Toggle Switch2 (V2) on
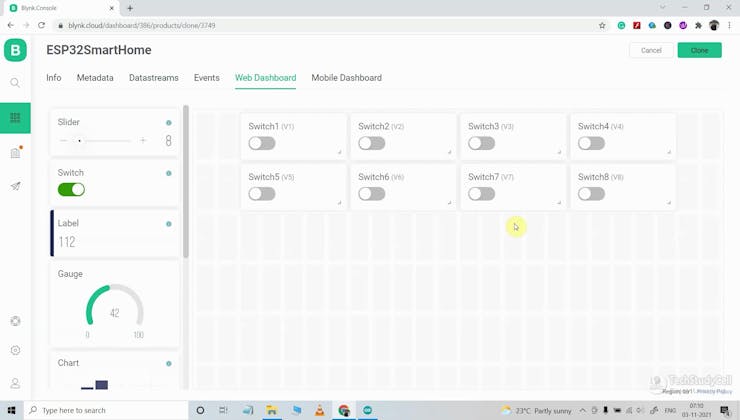740x420 pixels. (371, 143)
